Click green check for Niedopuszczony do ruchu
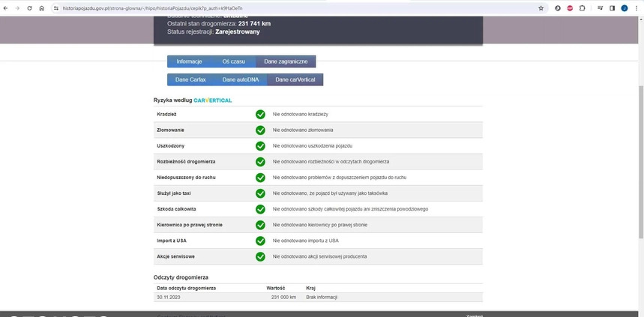 pos(260,178)
